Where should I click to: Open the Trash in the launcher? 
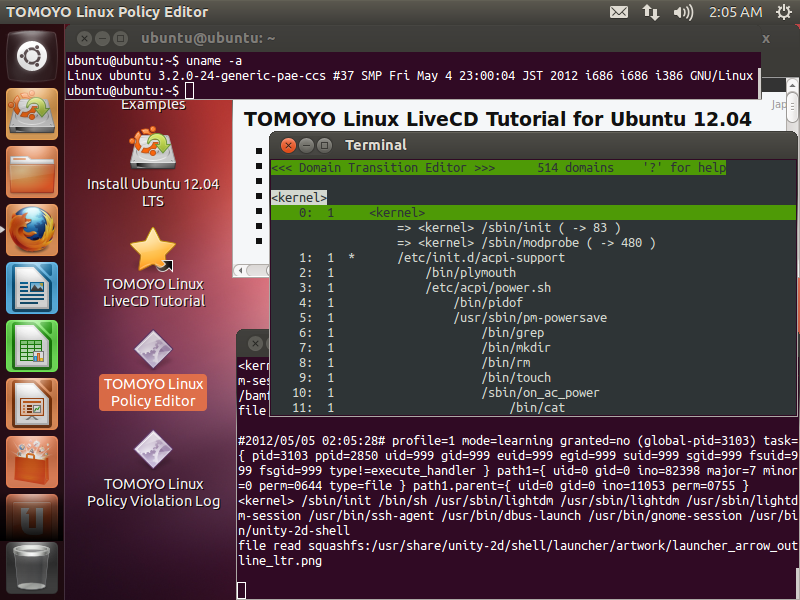[x=32, y=567]
